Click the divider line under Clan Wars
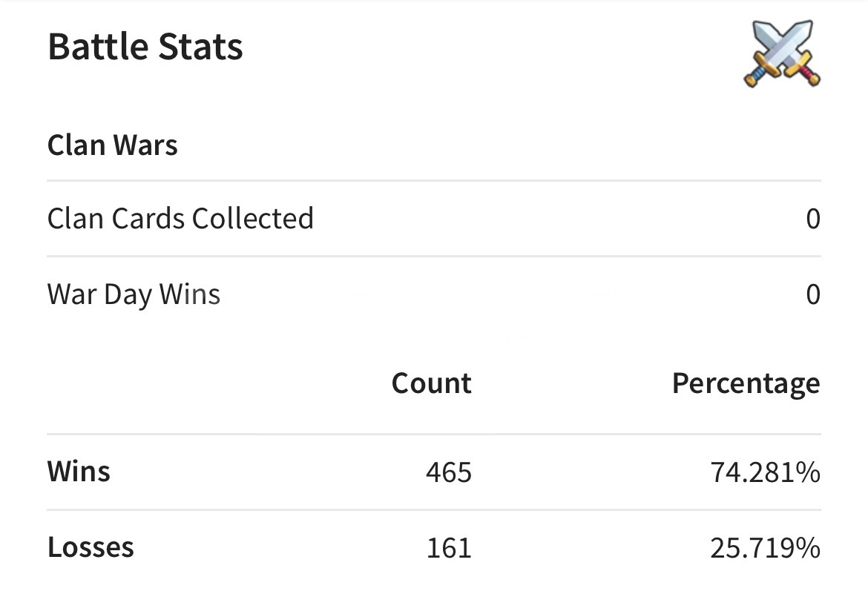The height and width of the screenshot is (614, 868). pos(434,180)
